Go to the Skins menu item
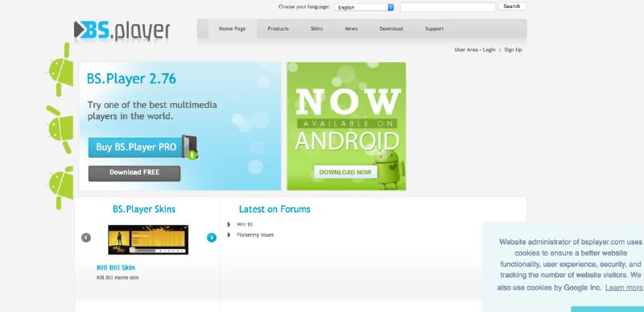Viewport: 644px width, 312px height. pos(316,29)
